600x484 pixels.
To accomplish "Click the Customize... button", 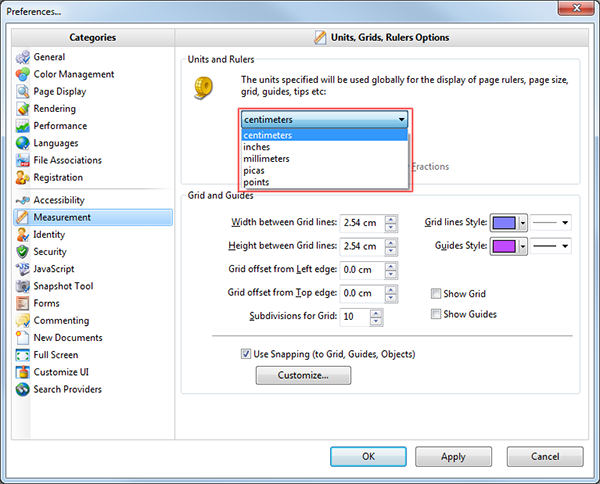I will click(x=303, y=375).
